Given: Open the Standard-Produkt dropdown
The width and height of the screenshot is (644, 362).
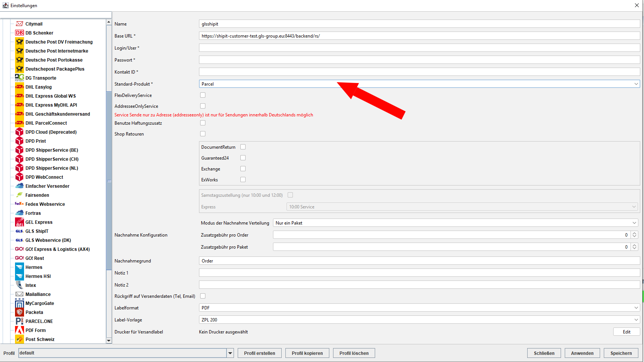Looking at the screenshot, I should 419,84.
